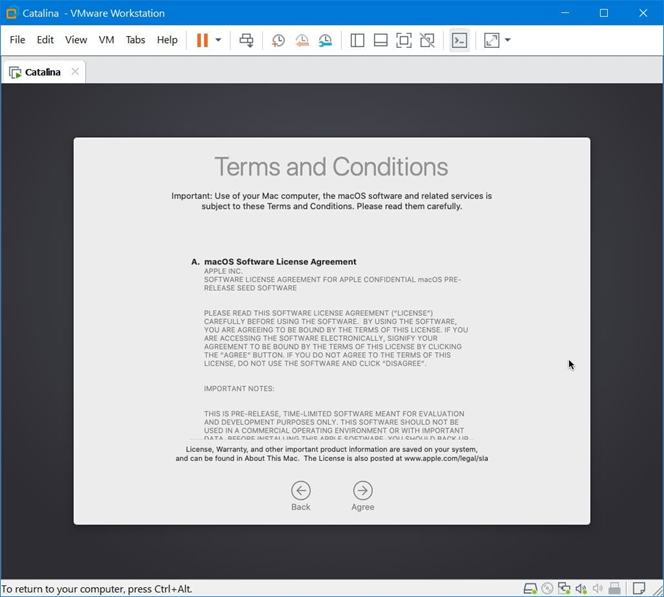Click the www.apple.com/legal/sla address
The height and width of the screenshot is (597, 664).
(x=446, y=459)
